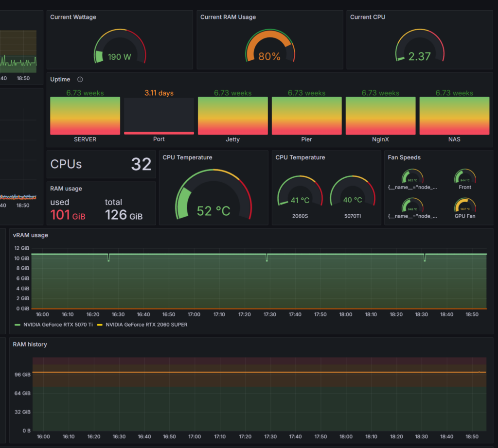Viewport: 498px width, 448px height.
Task: Click the CPUs stat showing 32
Action: click(x=101, y=164)
